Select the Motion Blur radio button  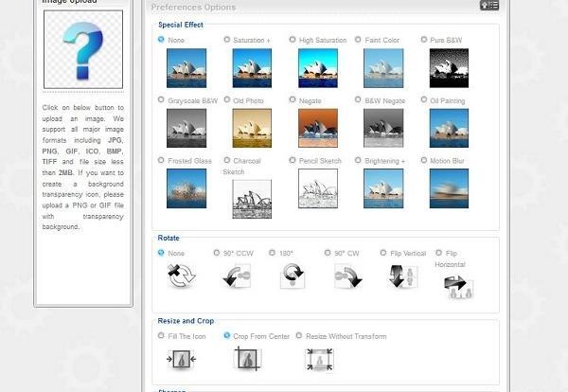click(x=424, y=160)
